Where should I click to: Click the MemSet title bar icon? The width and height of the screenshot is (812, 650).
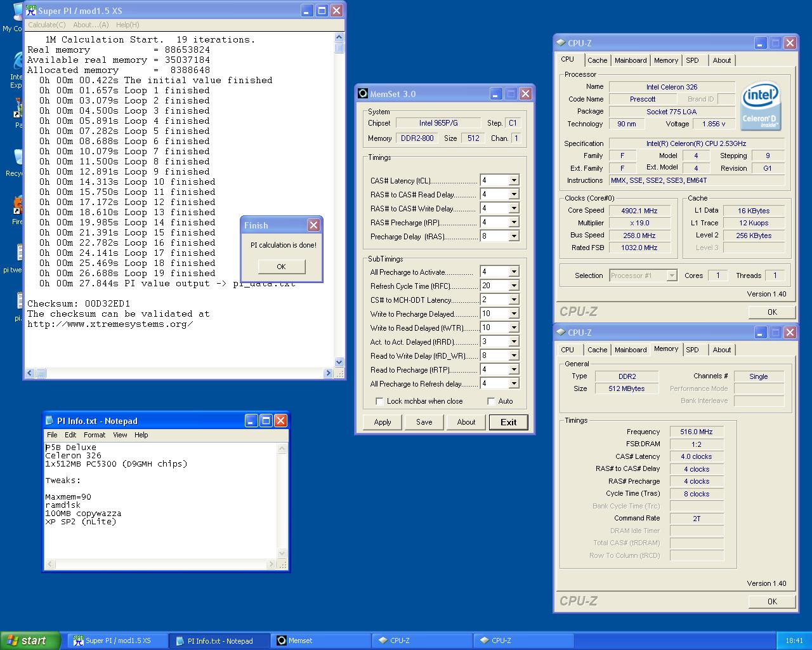[x=363, y=93]
